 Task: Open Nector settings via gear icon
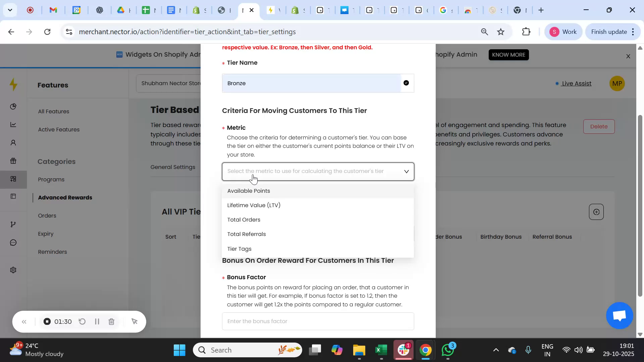(13, 269)
